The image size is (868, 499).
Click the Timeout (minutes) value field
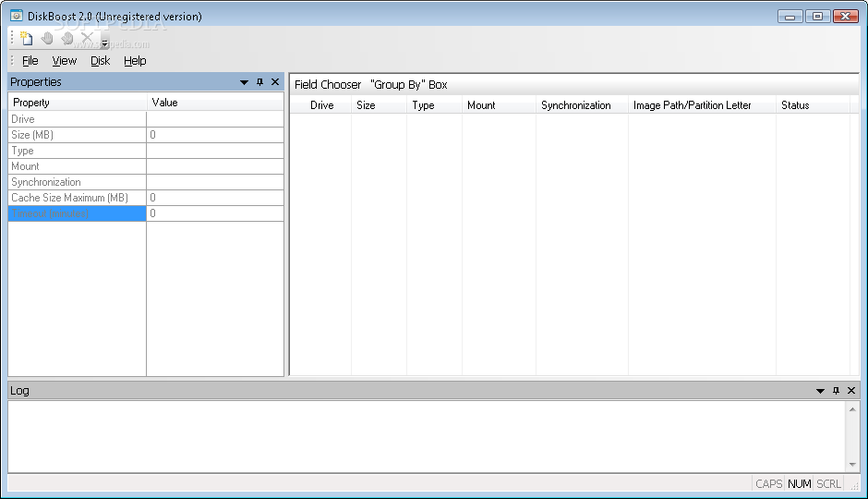point(215,213)
